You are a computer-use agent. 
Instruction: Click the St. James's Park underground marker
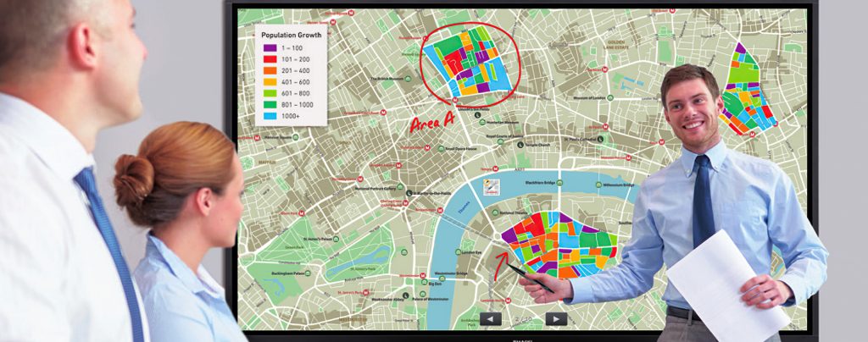click(366, 292)
